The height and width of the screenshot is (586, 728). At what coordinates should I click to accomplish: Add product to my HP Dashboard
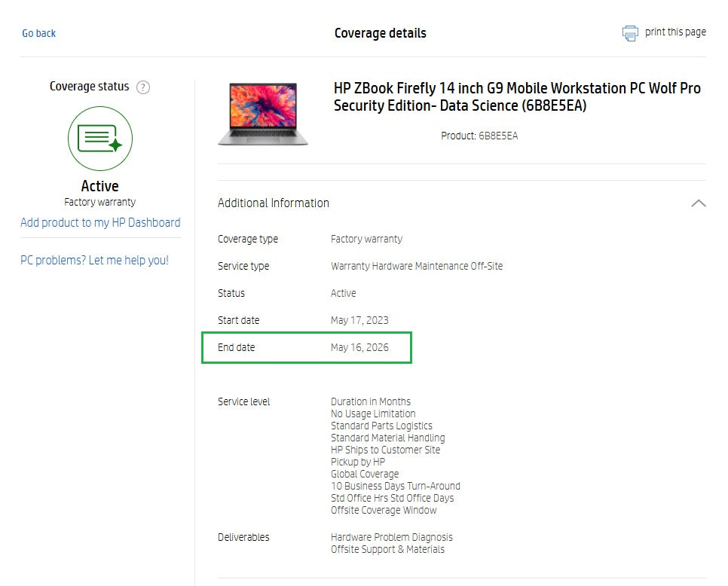(x=100, y=223)
